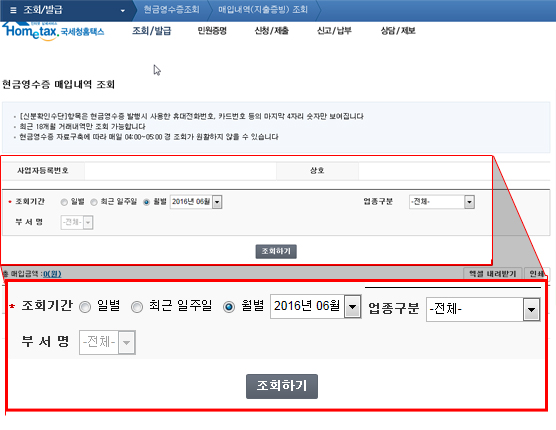This screenshot has height=430, width=556.
Task: Expand the 조회/발급 header dropdown arrow
Action: pos(123,11)
